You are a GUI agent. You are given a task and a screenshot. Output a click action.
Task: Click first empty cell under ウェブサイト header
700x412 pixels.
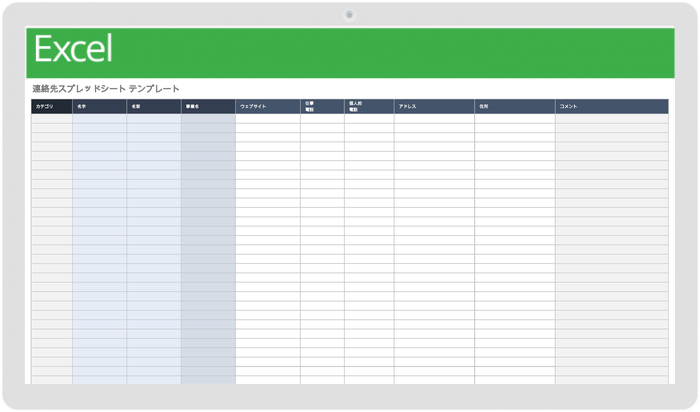[268, 118]
